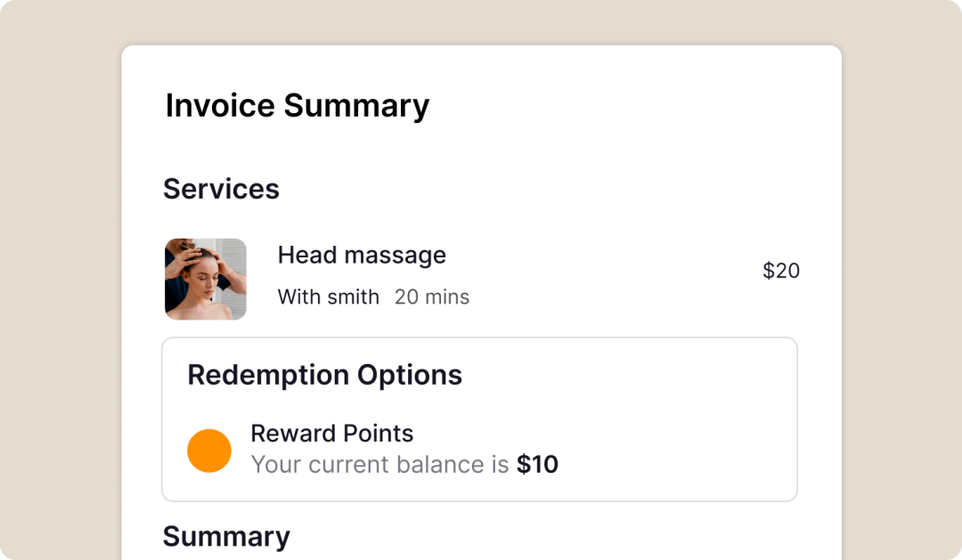Click the Invoice Summary page title
Screen dimensions: 962x560
pos(297,105)
